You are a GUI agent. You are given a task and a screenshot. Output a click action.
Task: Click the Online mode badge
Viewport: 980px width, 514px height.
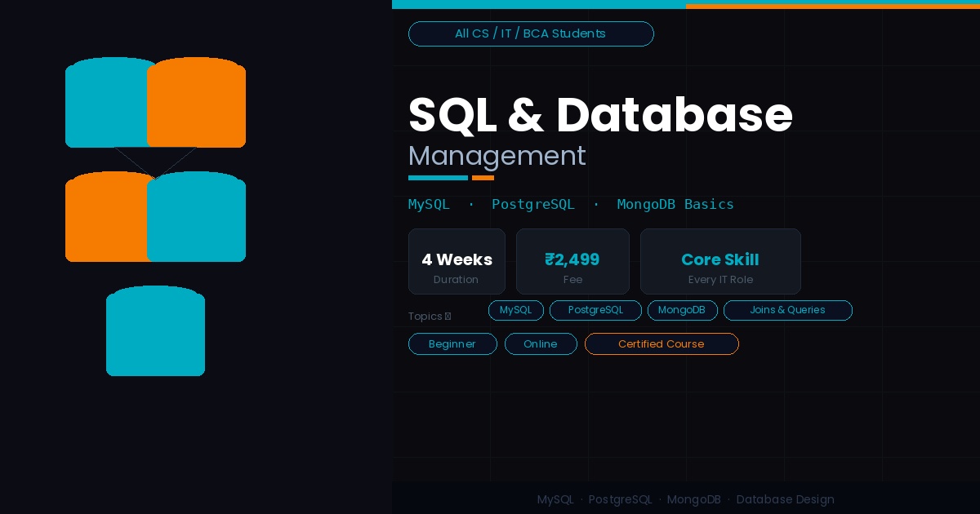(x=541, y=344)
